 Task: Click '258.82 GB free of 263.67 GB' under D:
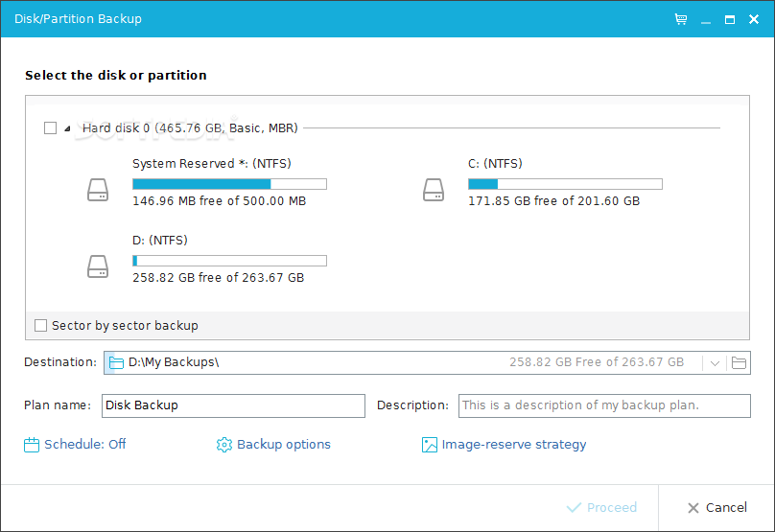(219, 278)
